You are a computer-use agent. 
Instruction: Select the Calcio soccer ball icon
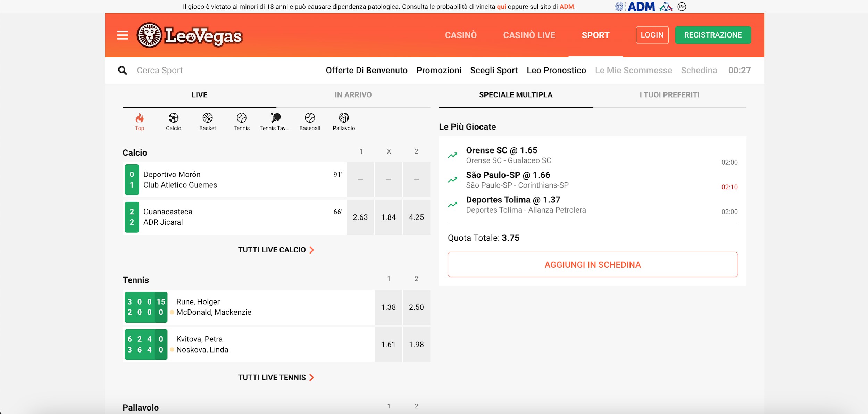tap(174, 118)
